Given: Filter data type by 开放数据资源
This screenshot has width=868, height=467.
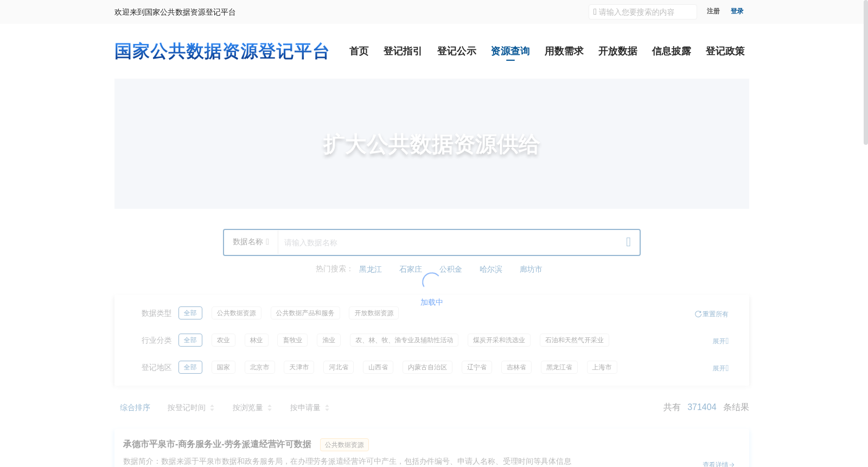Looking at the screenshot, I should (x=374, y=313).
